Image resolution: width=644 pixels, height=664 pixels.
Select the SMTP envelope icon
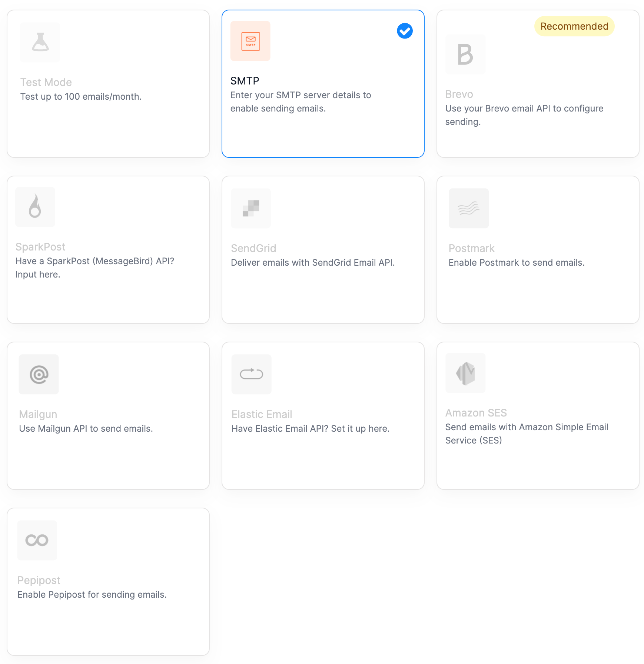pyautogui.click(x=250, y=41)
